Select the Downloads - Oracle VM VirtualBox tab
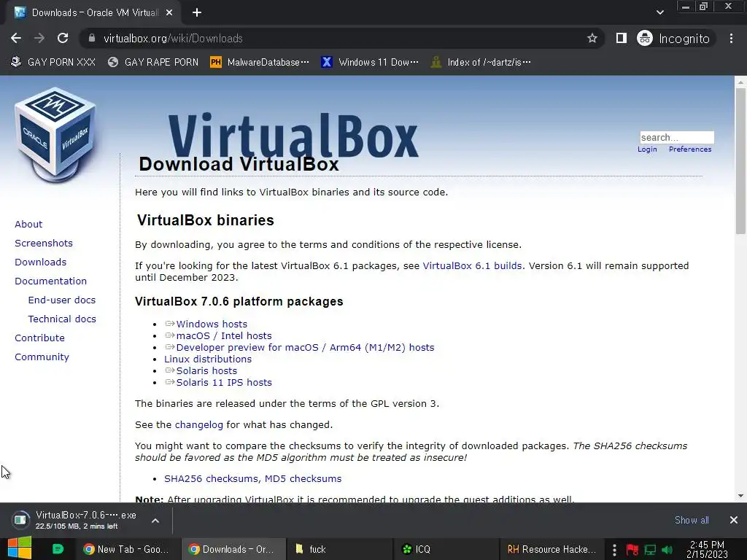The image size is (747, 560). [94, 13]
